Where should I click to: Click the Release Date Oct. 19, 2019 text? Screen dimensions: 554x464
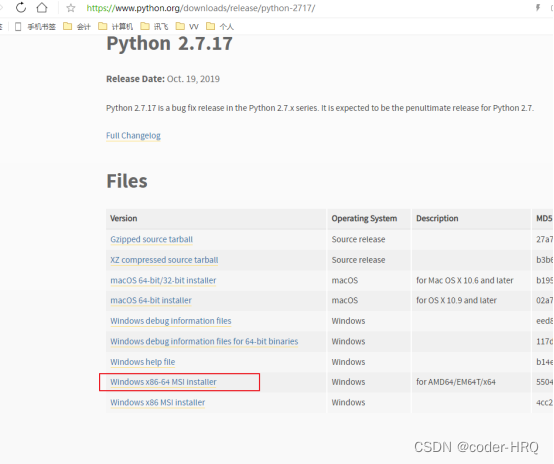(163, 79)
